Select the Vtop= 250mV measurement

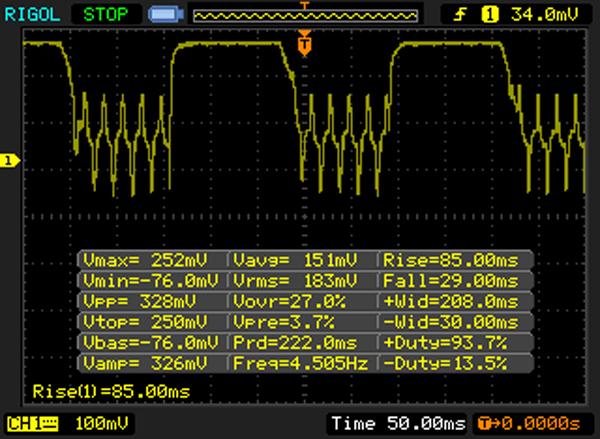click(x=145, y=322)
